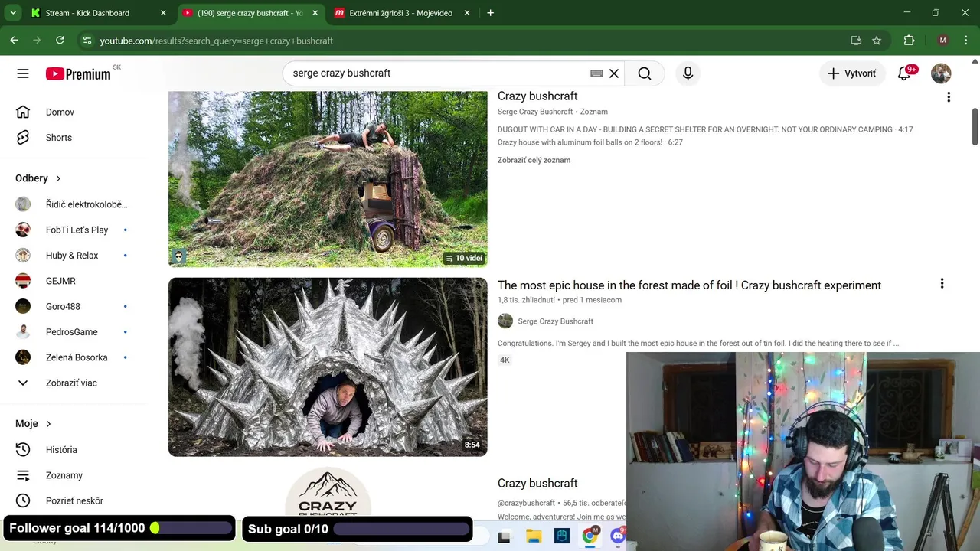Open Discord from taskbar
Image resolution: width=980 pixels, height=551 pixels.
pos(618,536)
